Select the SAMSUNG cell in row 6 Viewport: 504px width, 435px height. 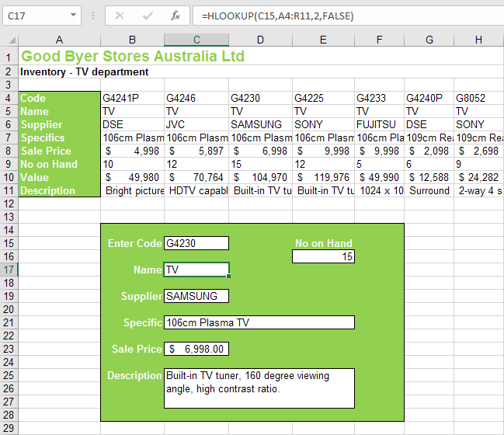pyautogui.click(x=261, y=124)
